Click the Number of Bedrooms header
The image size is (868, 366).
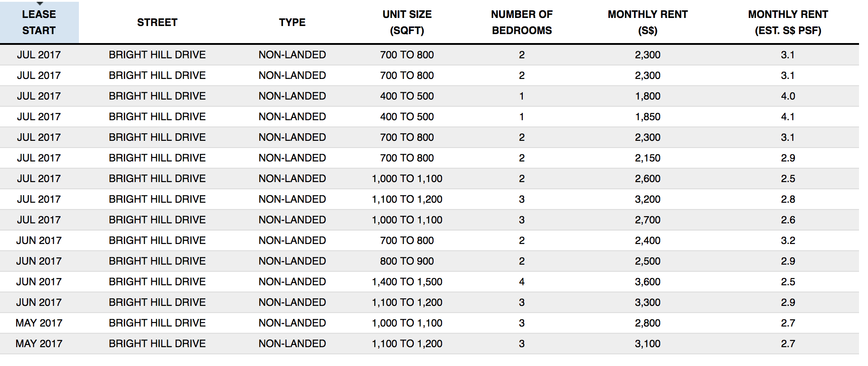(522, 22)
